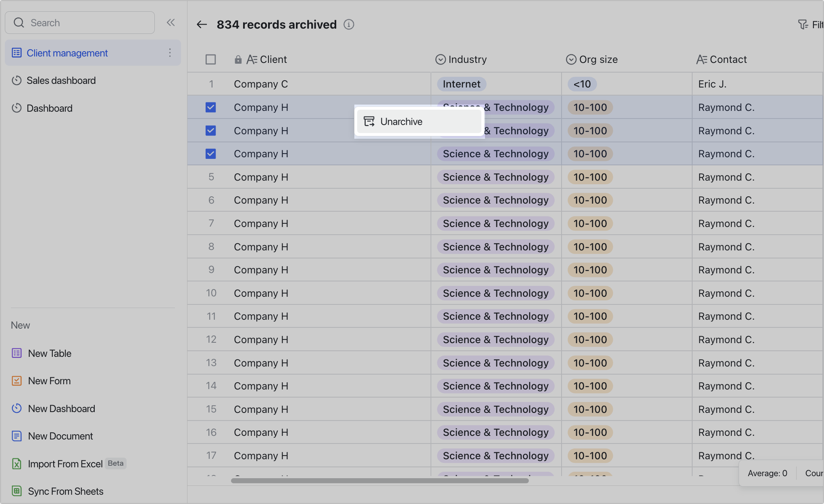Click the info icon beside 834 records archived
Screen dimensions: 824x504
(349, 24)
